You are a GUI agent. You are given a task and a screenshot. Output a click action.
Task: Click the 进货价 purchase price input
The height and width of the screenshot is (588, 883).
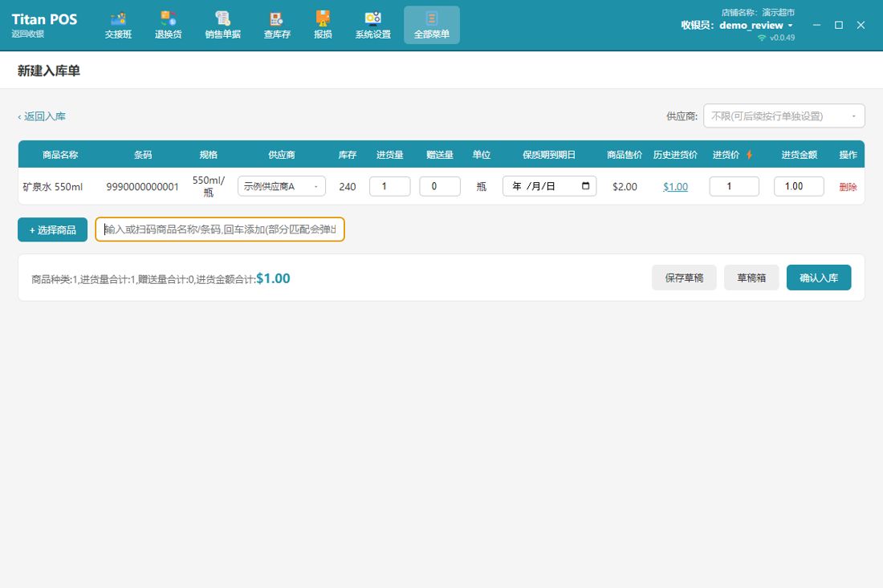pyautogui.click(x=734, y=186)
